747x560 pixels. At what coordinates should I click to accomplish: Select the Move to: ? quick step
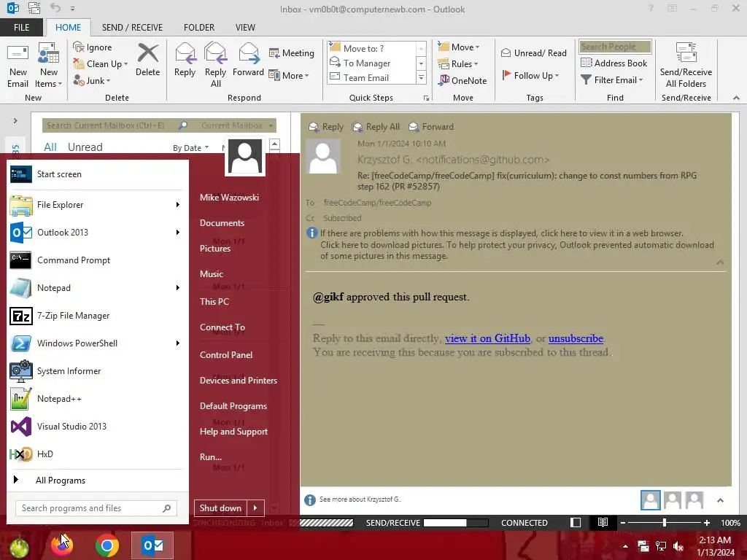372,48
